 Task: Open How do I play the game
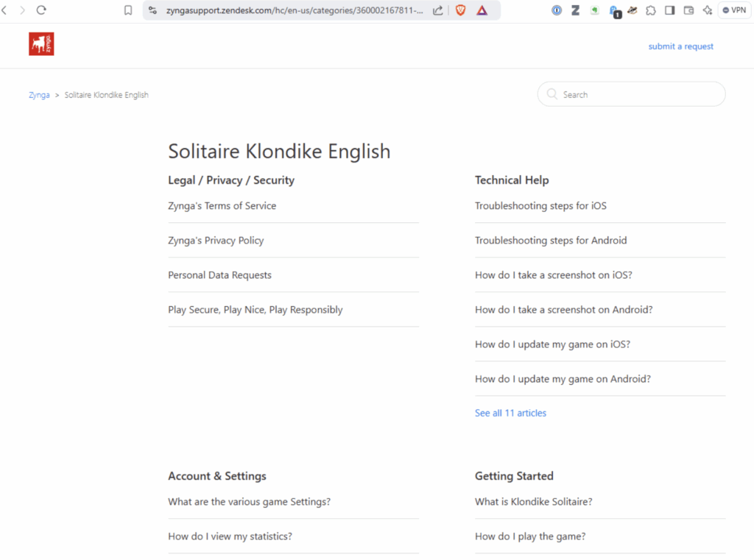[x=530, y=536]
